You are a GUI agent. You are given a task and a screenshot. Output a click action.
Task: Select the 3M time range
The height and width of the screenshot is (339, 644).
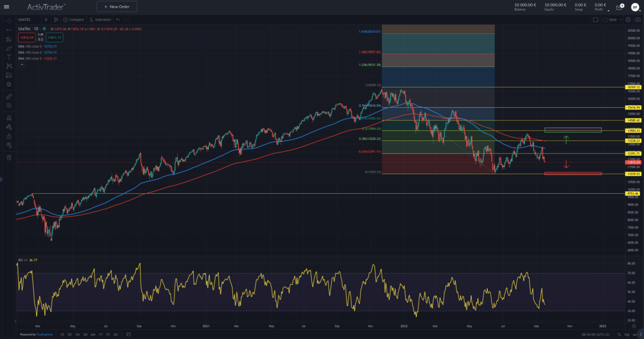(85, 334)
